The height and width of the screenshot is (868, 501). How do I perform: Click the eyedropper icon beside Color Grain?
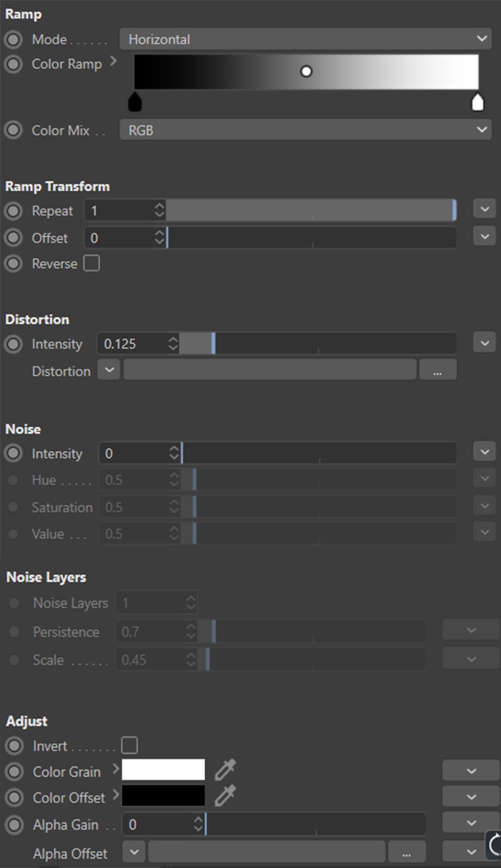225,771
